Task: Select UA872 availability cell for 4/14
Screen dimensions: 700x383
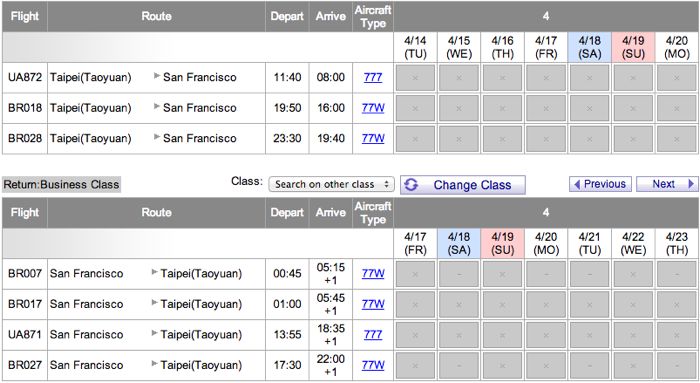Action: coord(415,78)
